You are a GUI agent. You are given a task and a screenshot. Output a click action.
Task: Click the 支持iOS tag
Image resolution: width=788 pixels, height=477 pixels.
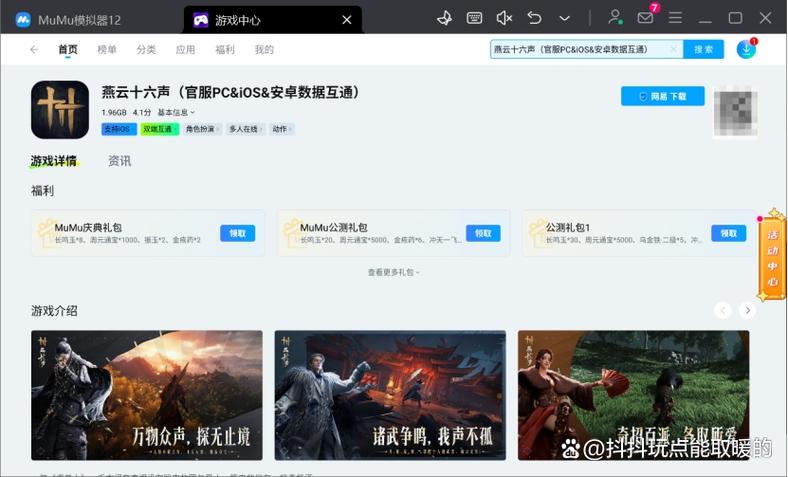click(x=119, y=129)
